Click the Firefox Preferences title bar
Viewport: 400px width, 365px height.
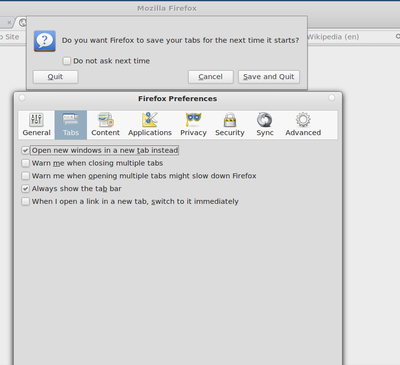[178, 99]
